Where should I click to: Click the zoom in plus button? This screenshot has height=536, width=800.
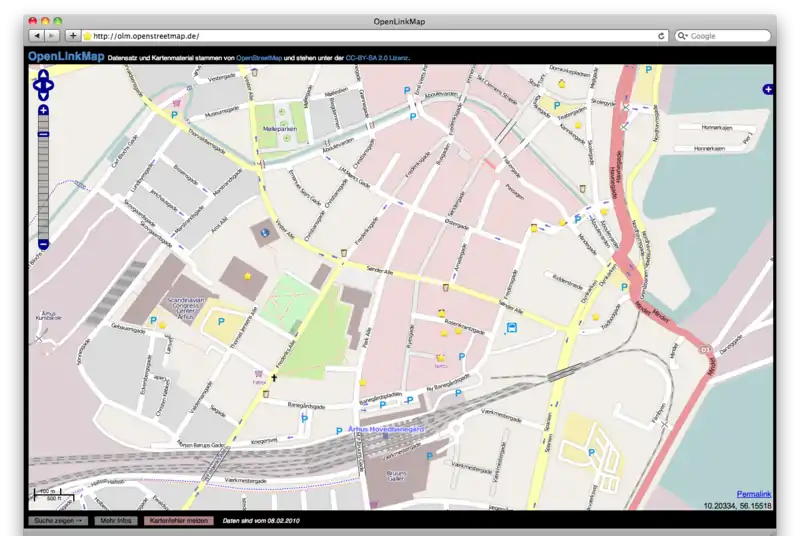tap(43, 110)
